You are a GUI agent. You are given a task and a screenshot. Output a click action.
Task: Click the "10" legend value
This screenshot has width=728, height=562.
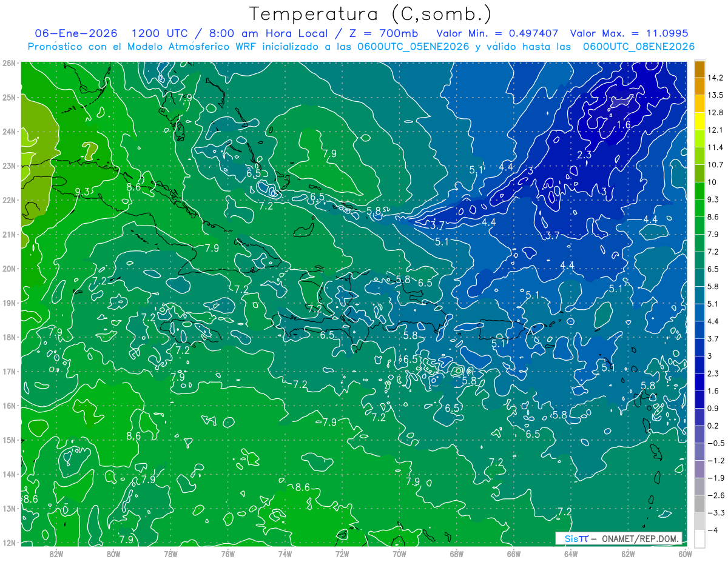[x=712, y=182]
